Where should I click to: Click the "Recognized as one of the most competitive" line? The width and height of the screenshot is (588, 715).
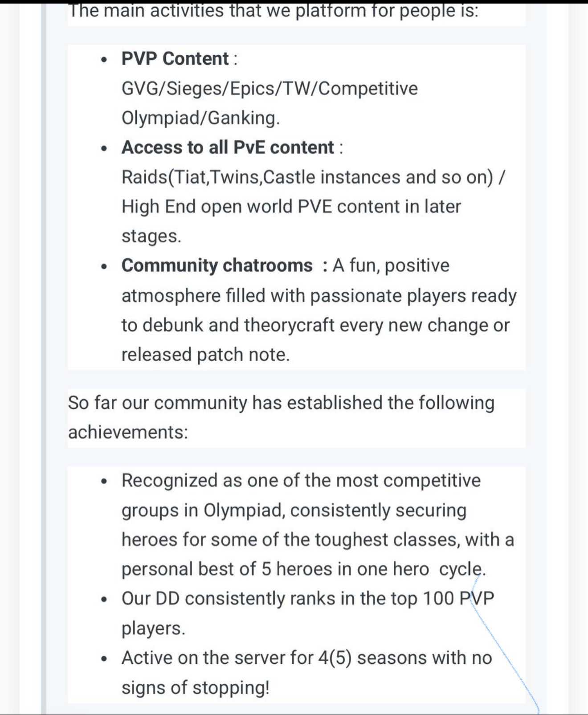[x=301, y=481]
